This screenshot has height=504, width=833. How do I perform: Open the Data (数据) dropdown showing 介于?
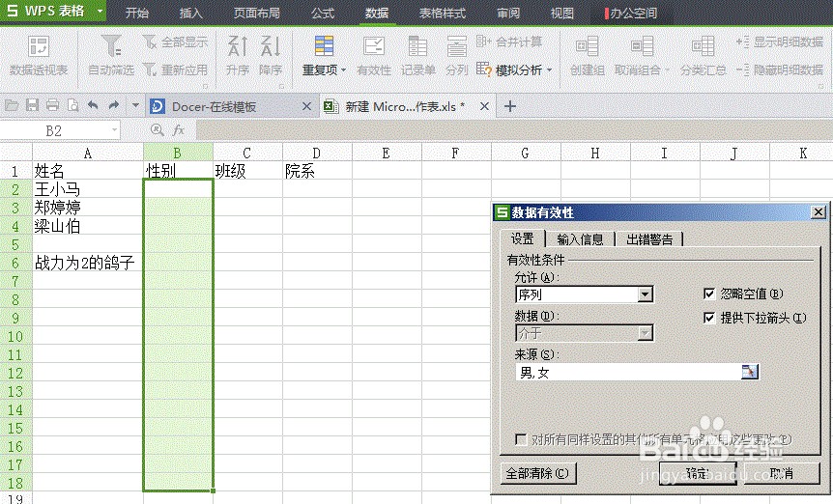[645, 333]
